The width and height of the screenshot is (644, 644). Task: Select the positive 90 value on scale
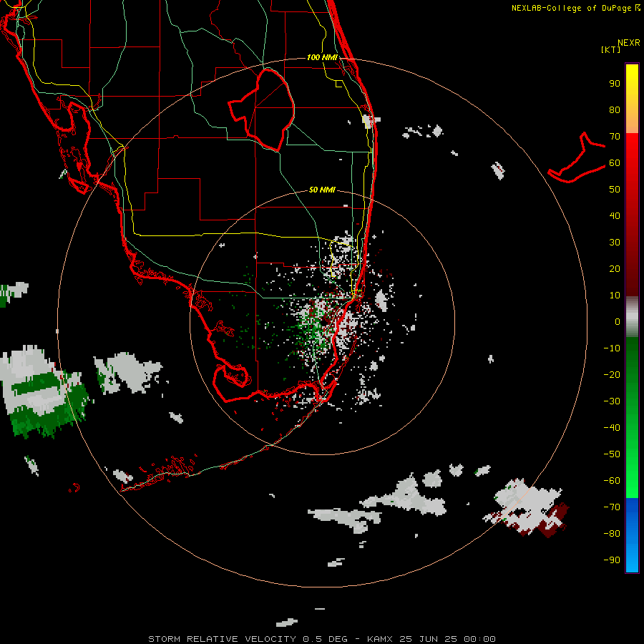(615, 84)
